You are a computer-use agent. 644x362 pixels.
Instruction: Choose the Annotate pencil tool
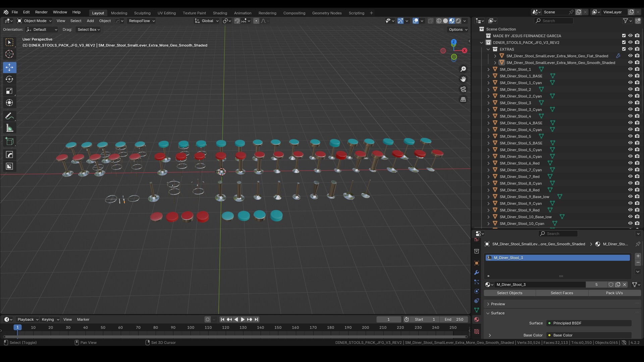click(x=9, y=116)
